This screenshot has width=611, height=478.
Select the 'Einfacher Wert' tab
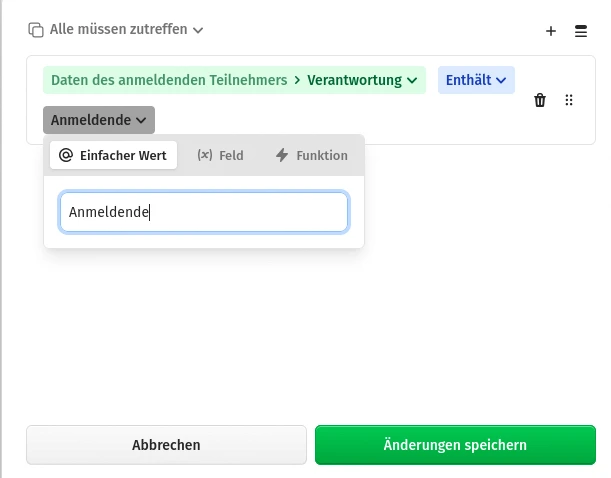point(113,155)
